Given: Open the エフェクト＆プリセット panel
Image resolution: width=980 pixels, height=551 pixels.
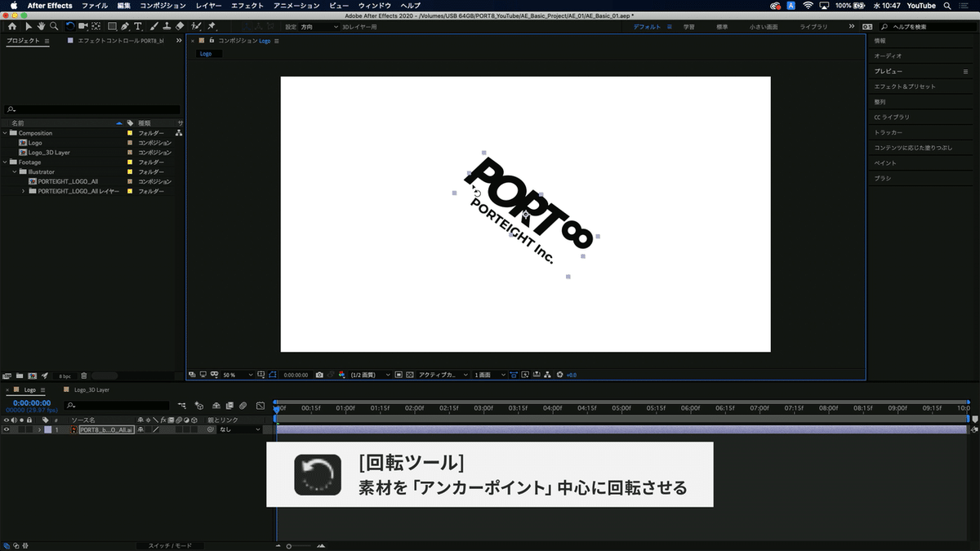Looking at the screenshot, I should (903, 86).
